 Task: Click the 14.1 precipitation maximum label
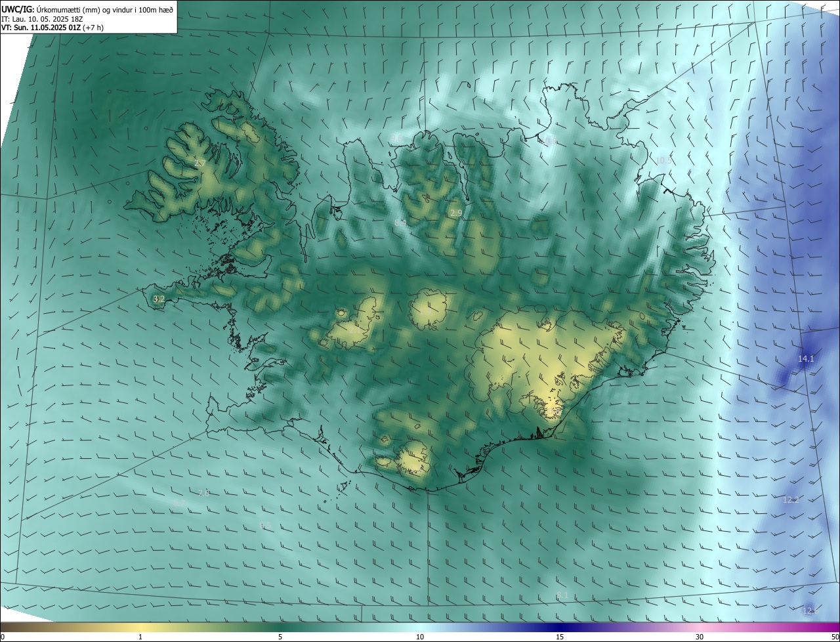[x=806, y=358]
